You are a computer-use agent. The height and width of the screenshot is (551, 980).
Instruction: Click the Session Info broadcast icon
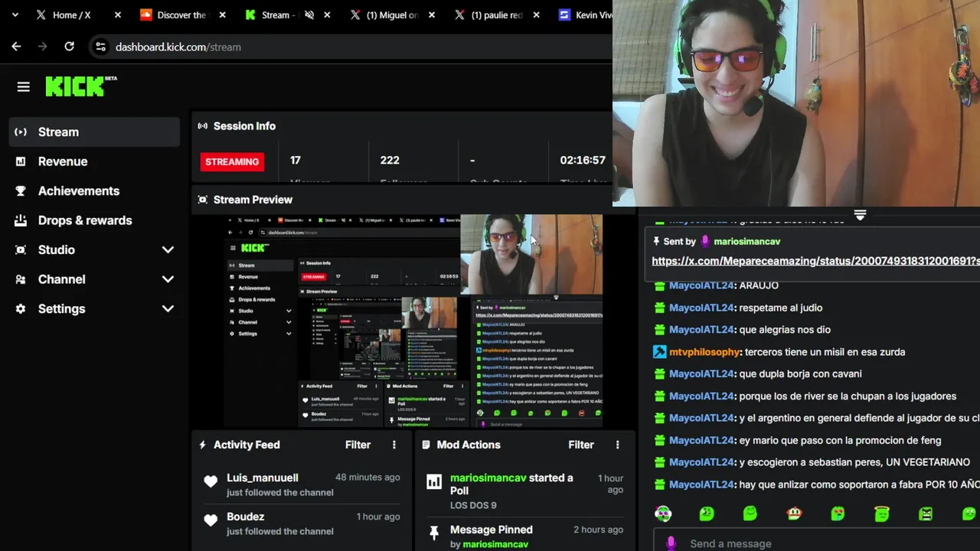(202, 126)
